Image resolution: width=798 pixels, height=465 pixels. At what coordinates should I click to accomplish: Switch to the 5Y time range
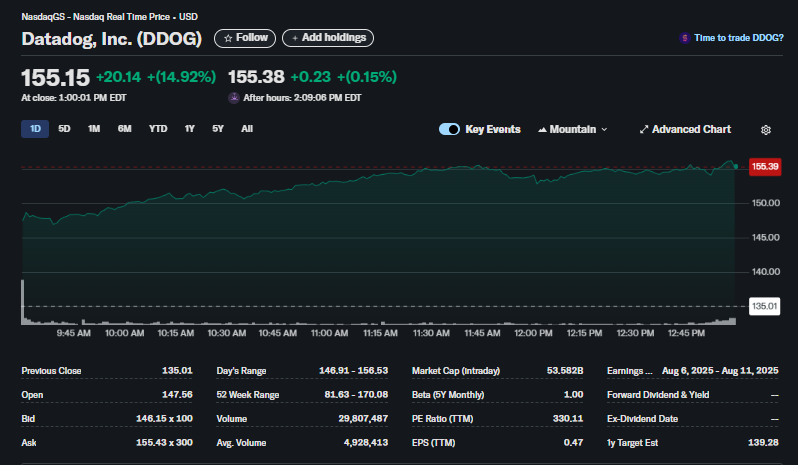tap(218, 129)
